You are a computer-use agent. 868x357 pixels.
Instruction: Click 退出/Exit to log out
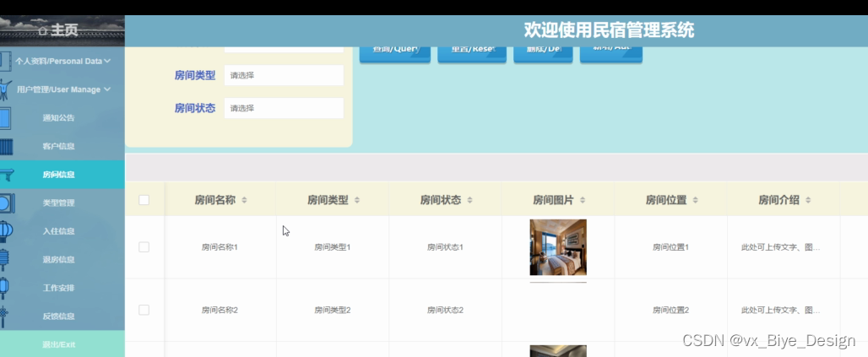62,344
